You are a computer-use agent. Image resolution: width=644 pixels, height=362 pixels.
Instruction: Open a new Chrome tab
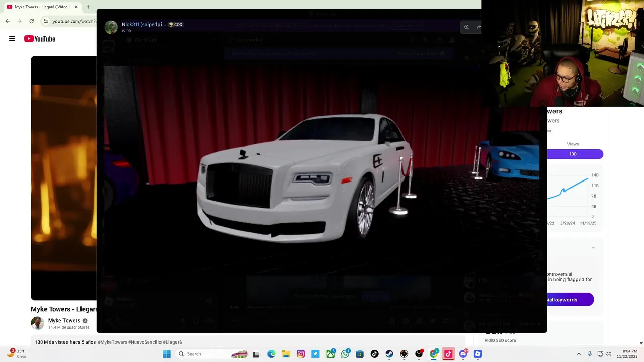(89, 7)
